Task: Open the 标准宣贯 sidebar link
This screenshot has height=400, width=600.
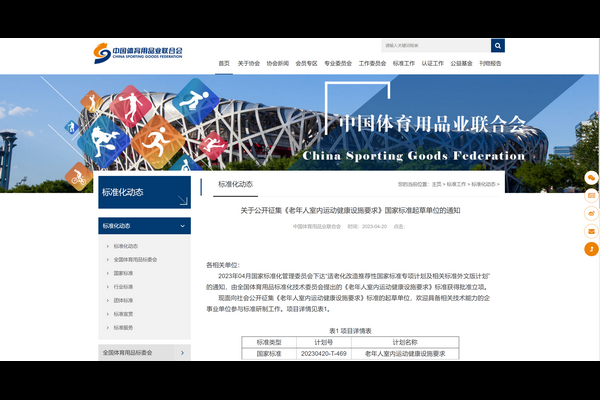Action: [123, 314]
